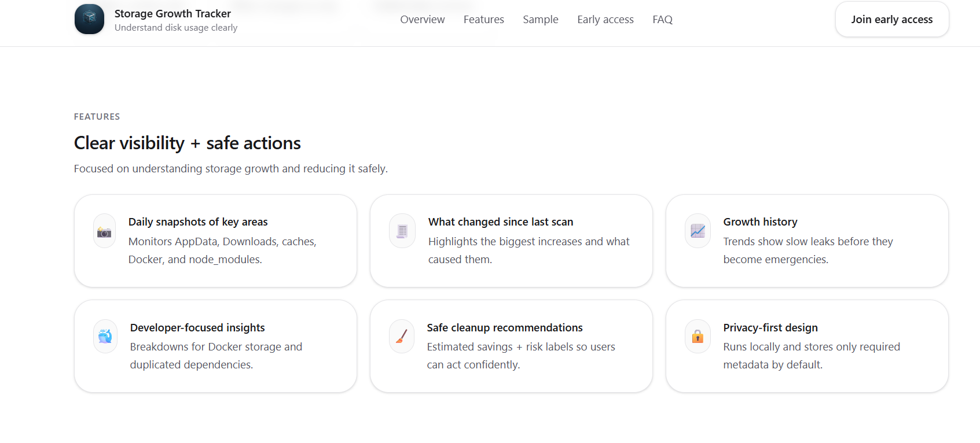Screen dimensions: 980x443
Task: Click the What changed since last scan heading
Action: (x=501, y=222)
